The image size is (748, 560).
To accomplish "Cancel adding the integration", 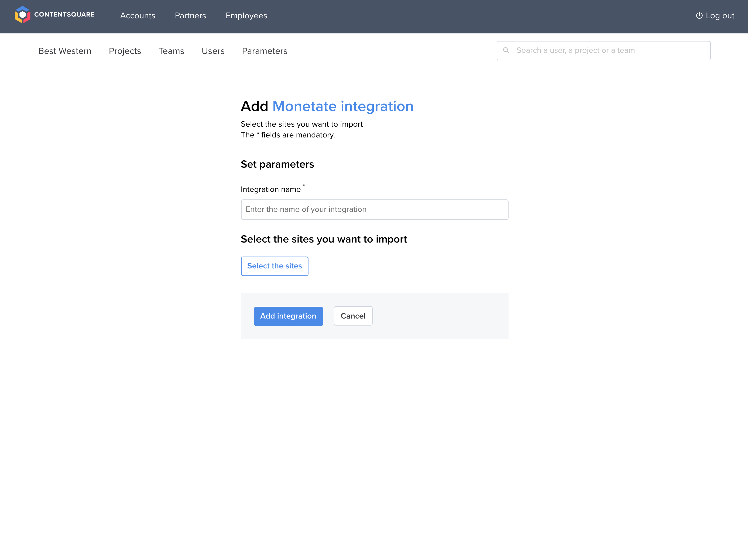I will tap(353, 316).
